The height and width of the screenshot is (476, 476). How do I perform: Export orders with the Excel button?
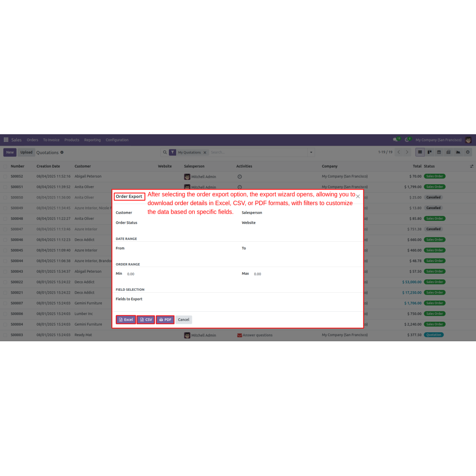pyautogui.click(x=126, y=320)
